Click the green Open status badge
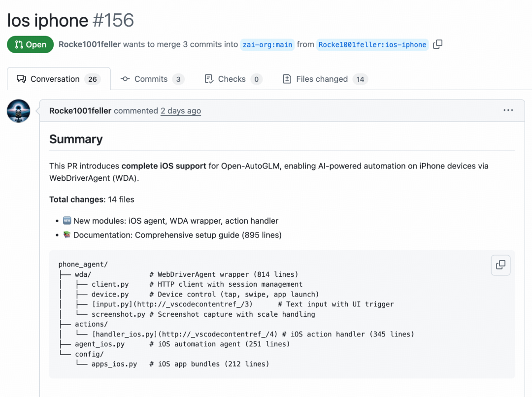 pyautogui.click(x=30, y=44)
